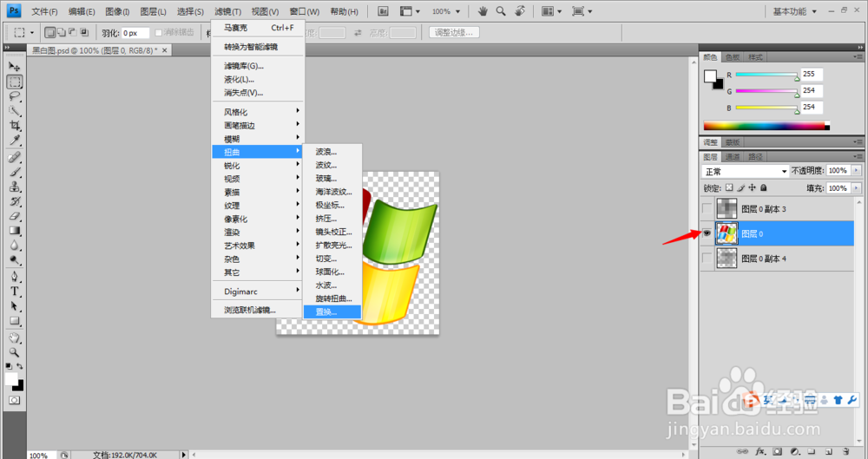This screenshot has height=459, width=868.
Task: Select the Rectangle shape tool
Action: 15,320
